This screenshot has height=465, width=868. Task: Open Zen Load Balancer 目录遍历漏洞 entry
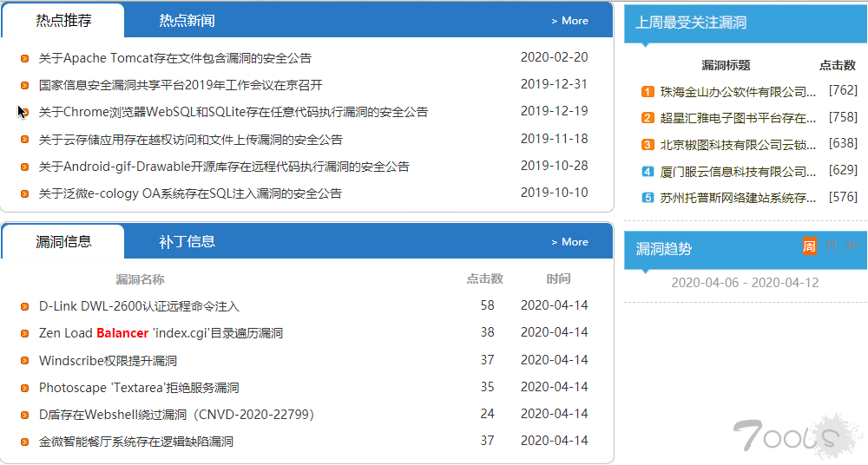(161, 333)
